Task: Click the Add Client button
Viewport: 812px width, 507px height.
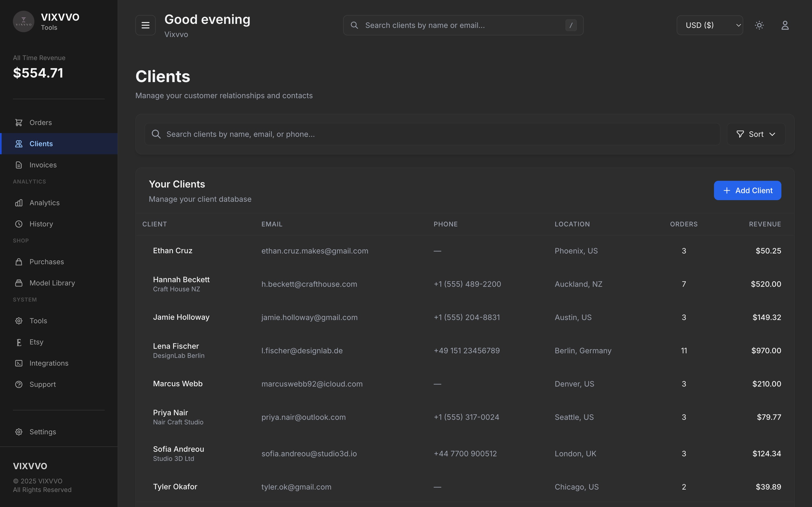Action: (x=747, y=190)
